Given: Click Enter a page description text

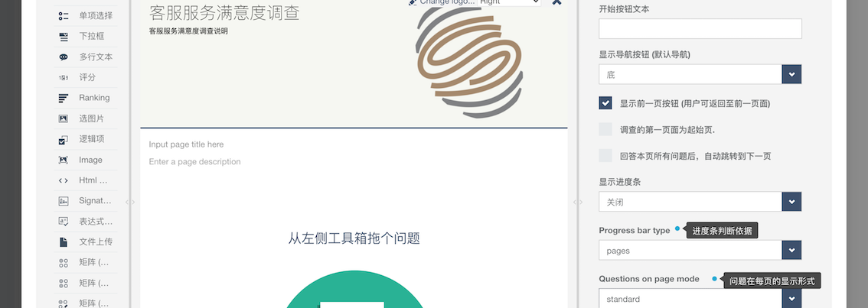Looking at the screenshot, I should point(195,162).
